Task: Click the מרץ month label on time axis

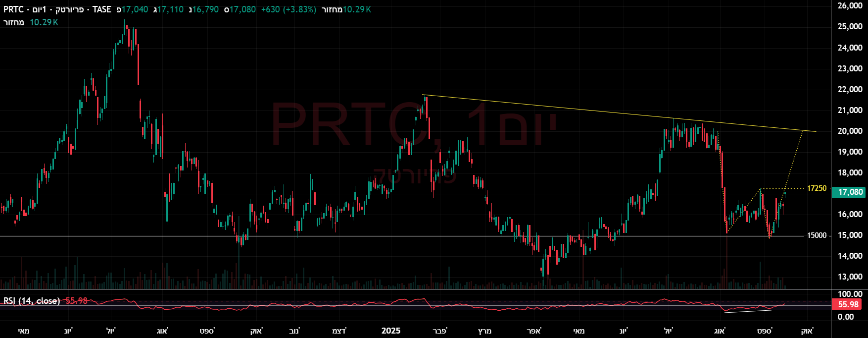Action: (484, 331)
